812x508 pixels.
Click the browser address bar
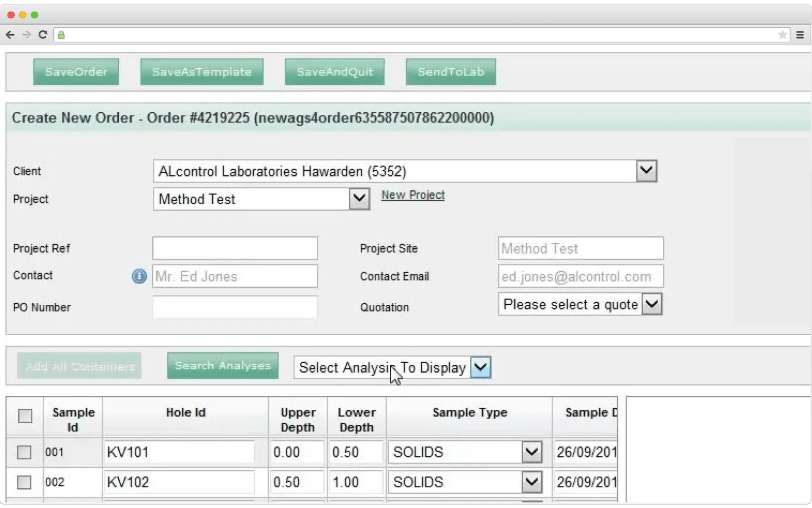(421, 35)
